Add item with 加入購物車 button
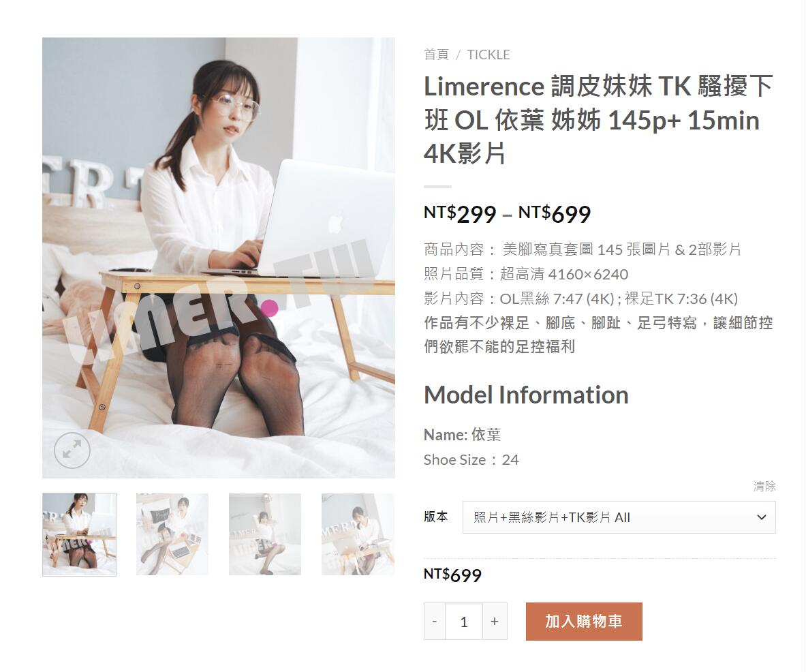This screenshot has height=672, width=806. point(584,621)
